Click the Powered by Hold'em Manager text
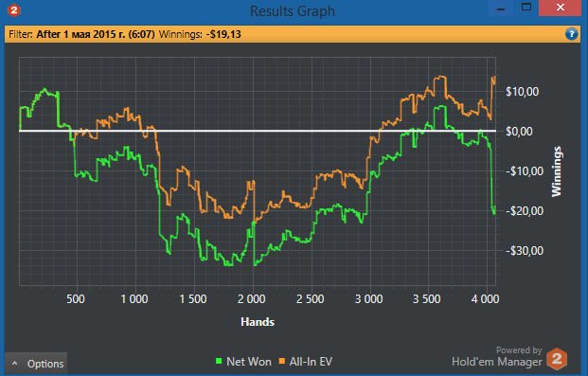This screenshot has width=588, height=376. pyautogui.click(x=497, y=356)
